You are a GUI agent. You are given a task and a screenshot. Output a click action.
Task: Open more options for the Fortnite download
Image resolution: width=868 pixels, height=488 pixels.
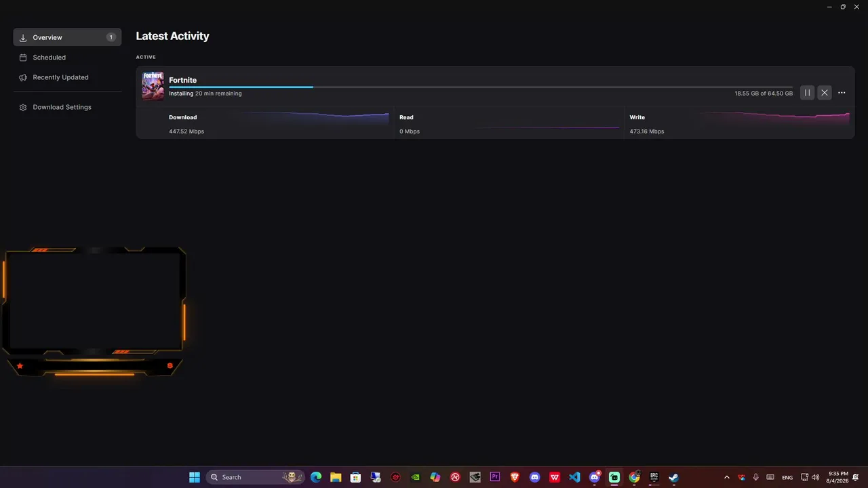842,93
